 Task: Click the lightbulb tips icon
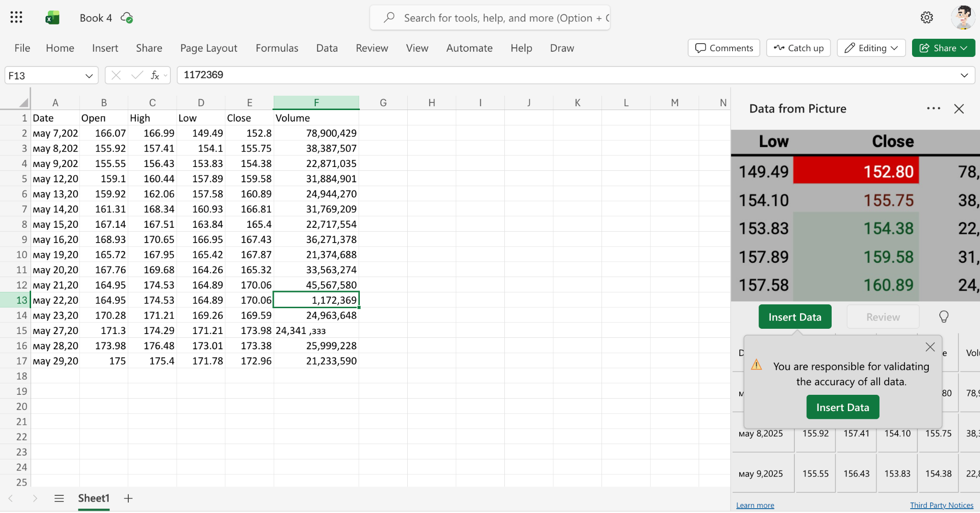coord(944,317)
